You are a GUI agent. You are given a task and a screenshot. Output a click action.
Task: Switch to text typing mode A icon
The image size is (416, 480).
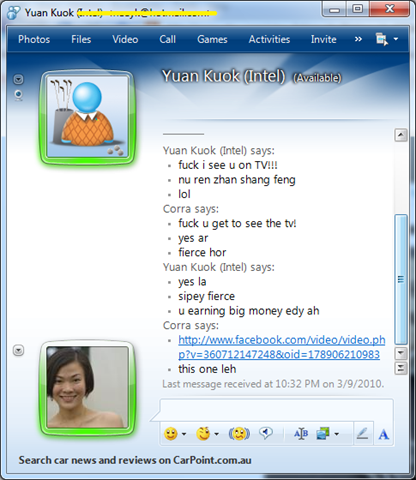click(x=384, y=434)
